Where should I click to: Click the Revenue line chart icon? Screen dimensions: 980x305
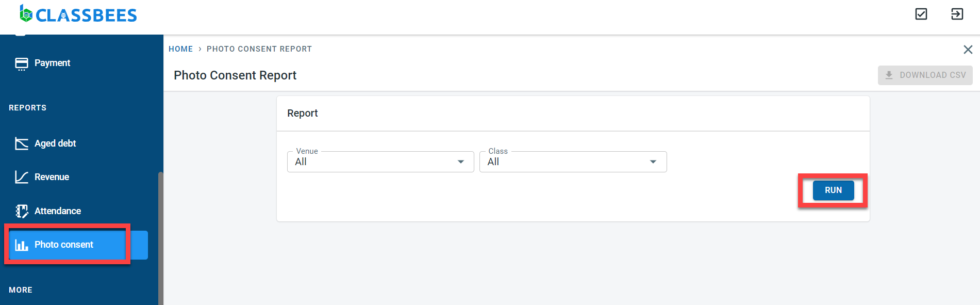pos(22,177)
